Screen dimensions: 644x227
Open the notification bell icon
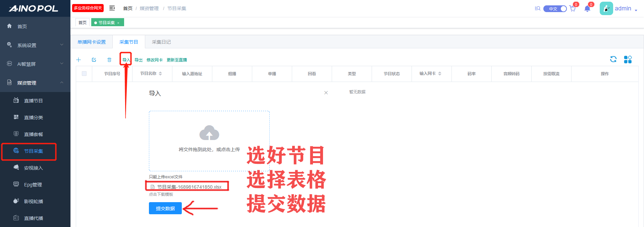[587, 9]
